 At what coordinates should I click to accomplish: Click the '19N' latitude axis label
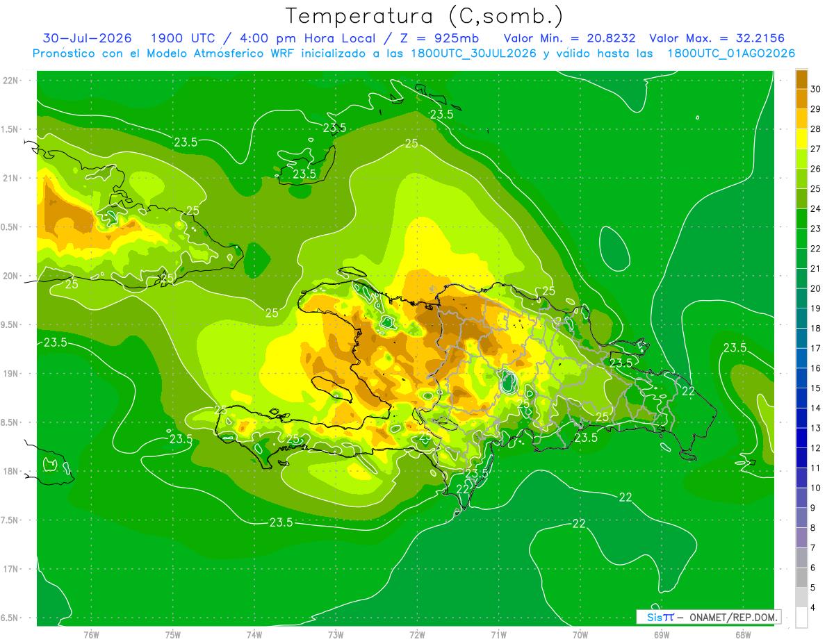coord(11,374)
